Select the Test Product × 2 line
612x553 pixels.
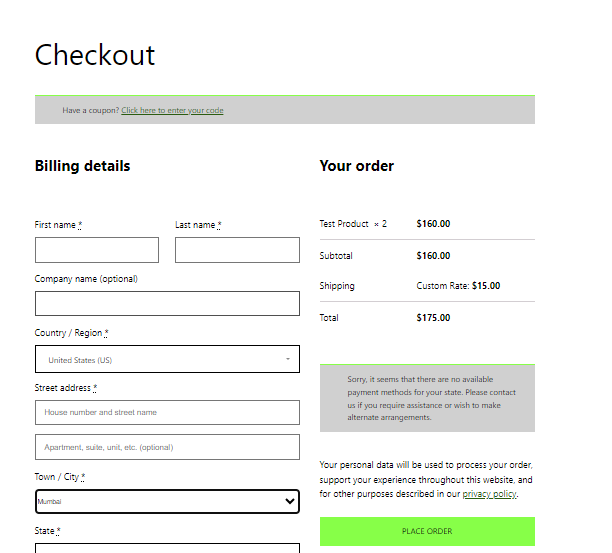click(x=353, y=224)
